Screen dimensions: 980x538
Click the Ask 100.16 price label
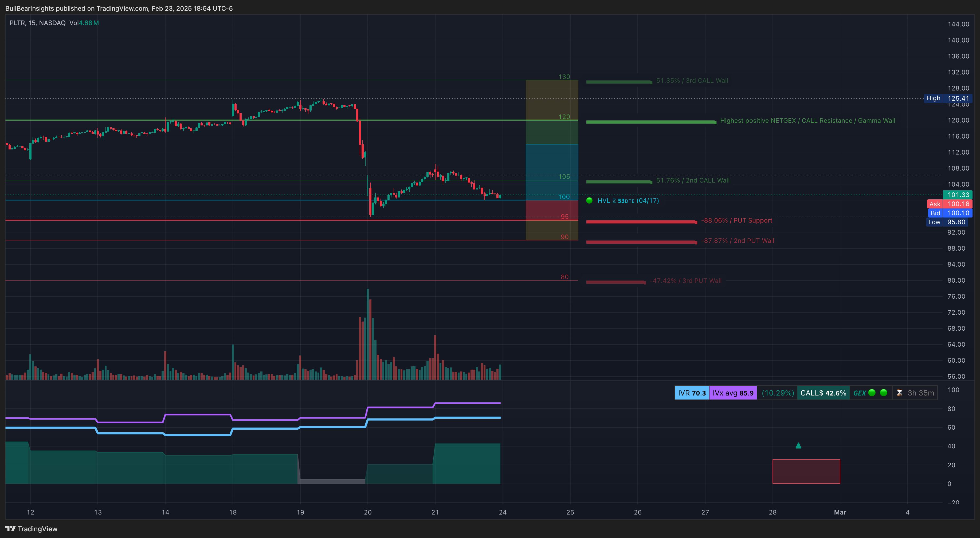coord(950,204)
